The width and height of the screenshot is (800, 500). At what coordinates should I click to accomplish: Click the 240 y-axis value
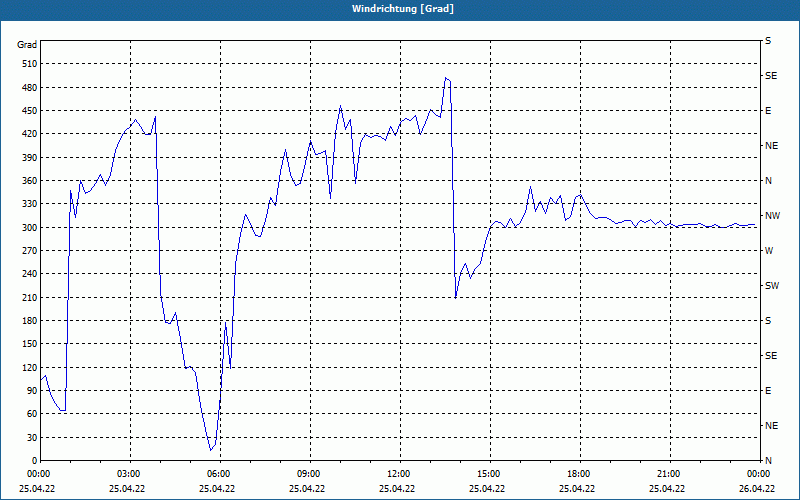pos(30,274)
